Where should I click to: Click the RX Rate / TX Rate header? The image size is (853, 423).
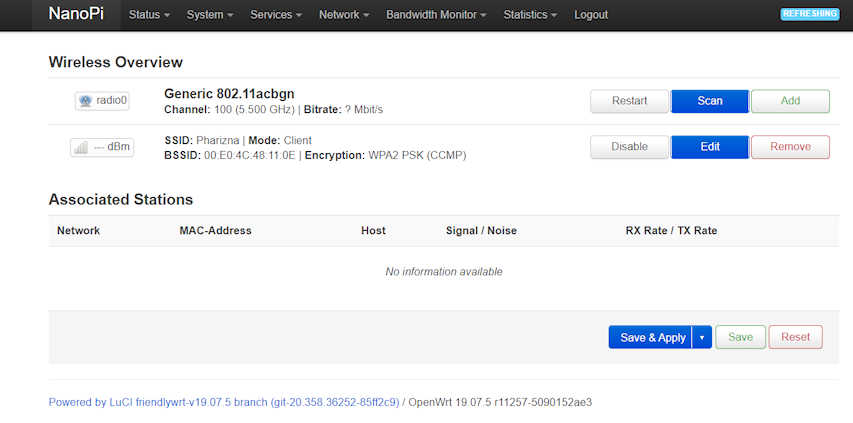tap(671, 231)
